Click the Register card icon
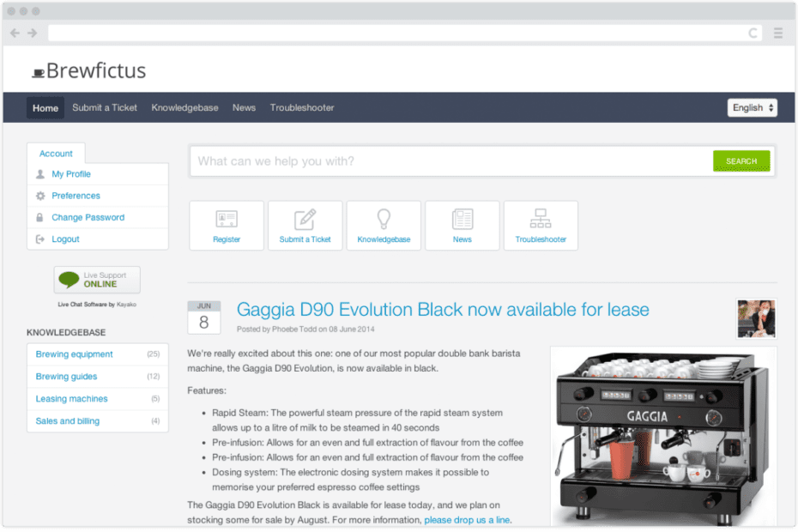Screen dimensions: 798x532 pos(227,219)
